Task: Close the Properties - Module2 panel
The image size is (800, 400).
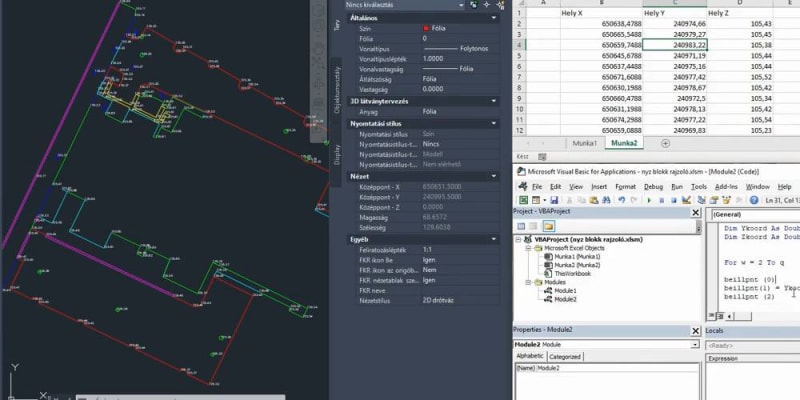Action: click(695, 331)
